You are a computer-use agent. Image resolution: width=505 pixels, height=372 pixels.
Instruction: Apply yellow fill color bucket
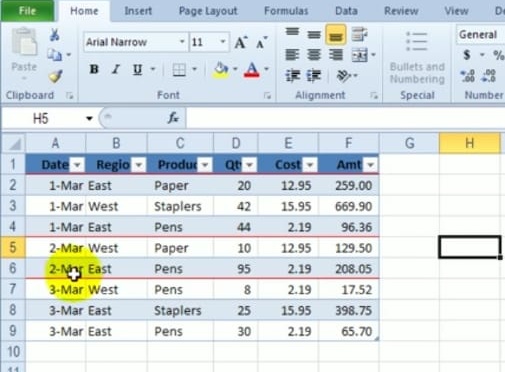220,70
